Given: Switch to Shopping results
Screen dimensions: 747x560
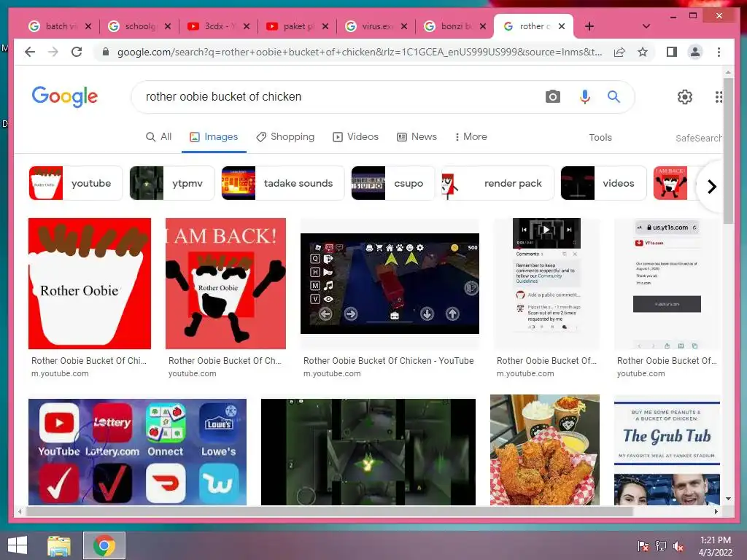Looking at the screenshot, I should (285, 136).
